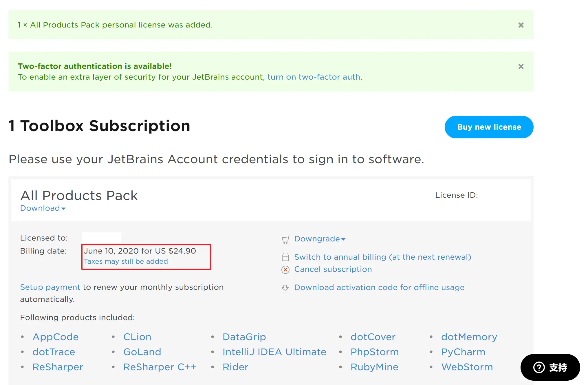
Task: Open the Downgrade dropdown menu
Action: tap(320, 239)
